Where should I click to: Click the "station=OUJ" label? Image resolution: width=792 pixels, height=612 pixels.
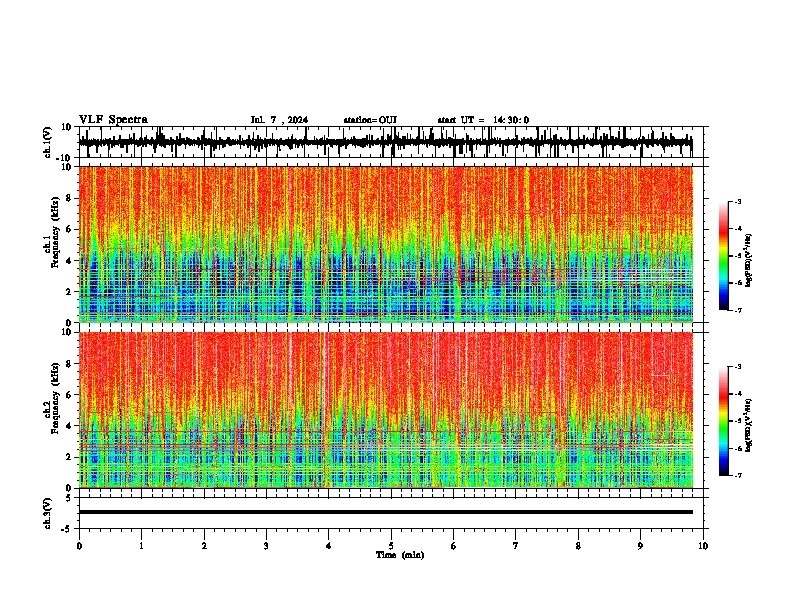370,120
